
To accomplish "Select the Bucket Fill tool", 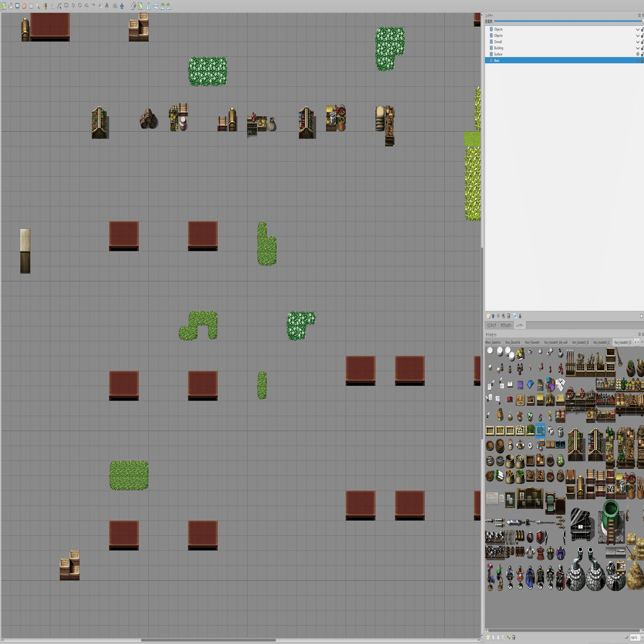I will (11, 6).
